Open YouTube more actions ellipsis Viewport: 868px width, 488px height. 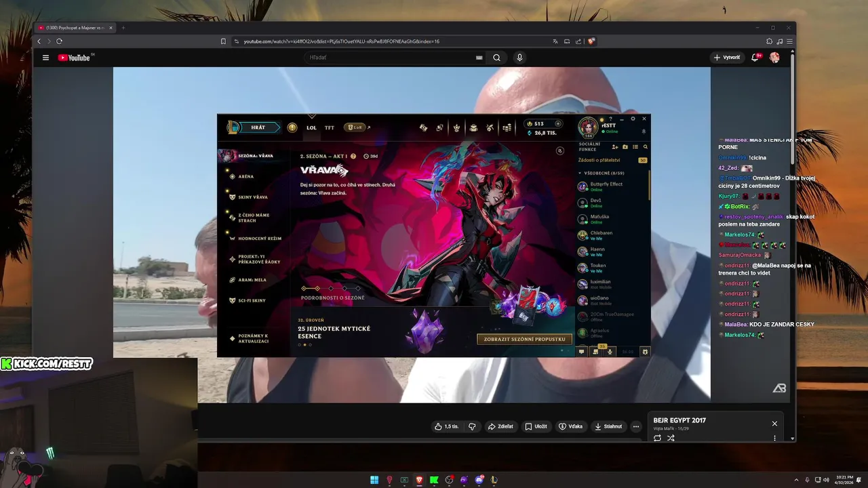pos(635,426)
